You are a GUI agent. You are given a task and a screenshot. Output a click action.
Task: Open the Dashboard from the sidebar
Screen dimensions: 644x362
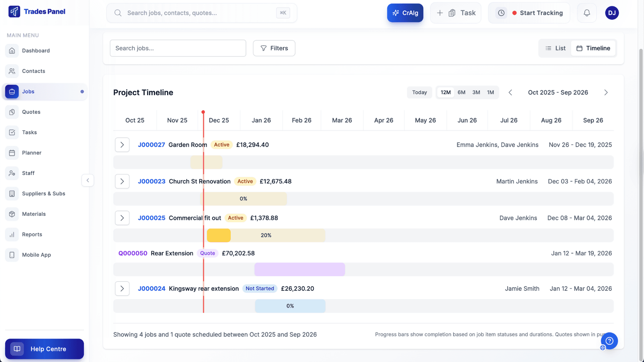(x=36, y=51)
